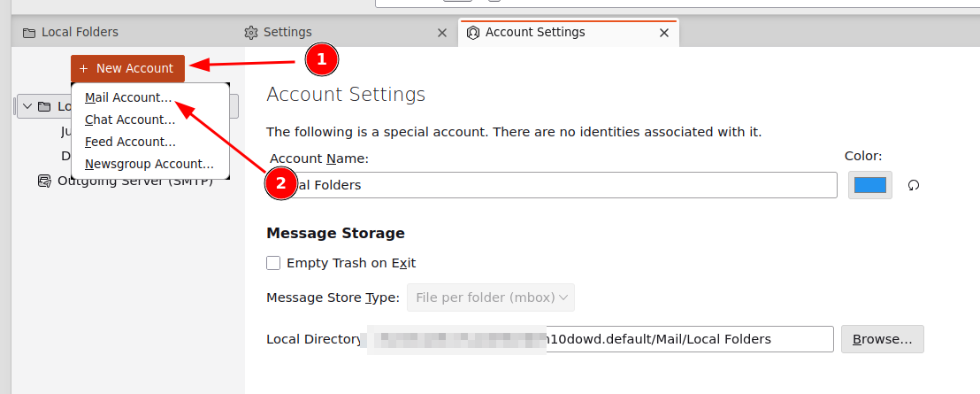
Task: Click into the Account Name field
Action: coord(552,185)
